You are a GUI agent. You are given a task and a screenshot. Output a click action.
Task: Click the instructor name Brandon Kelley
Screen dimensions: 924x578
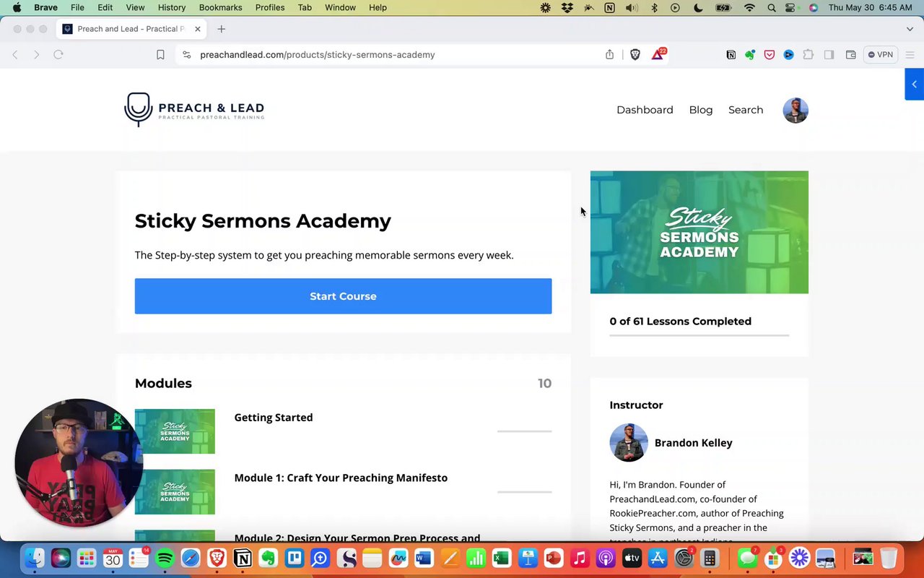[x=693, y=443]
